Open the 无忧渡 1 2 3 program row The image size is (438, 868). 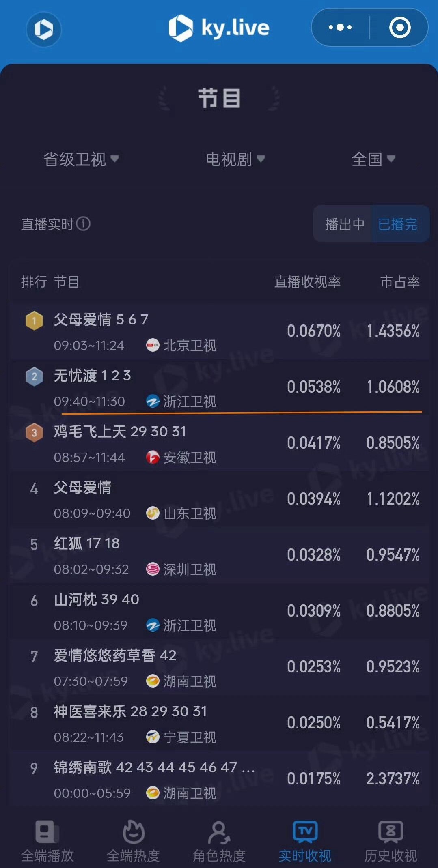(x=219, y=387)
